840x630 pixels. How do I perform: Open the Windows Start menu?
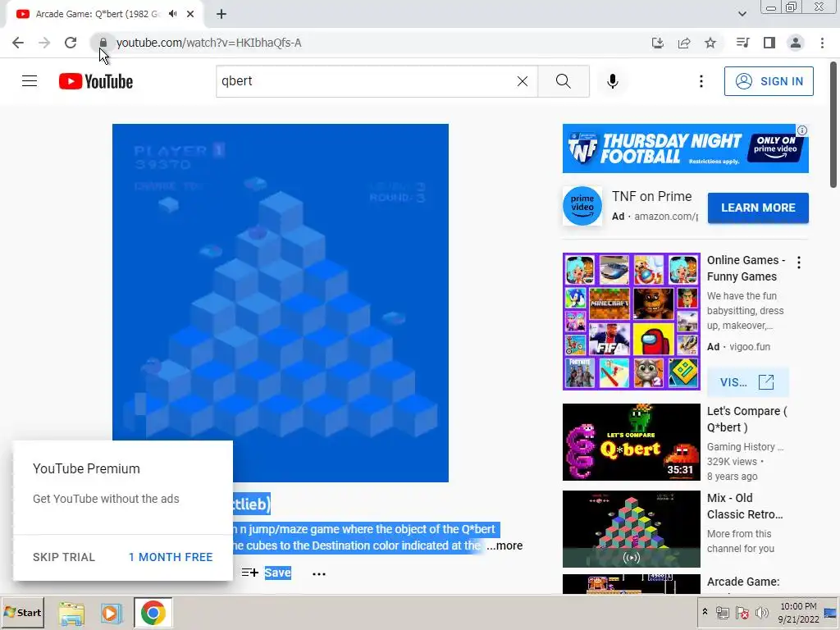(22, 612)
